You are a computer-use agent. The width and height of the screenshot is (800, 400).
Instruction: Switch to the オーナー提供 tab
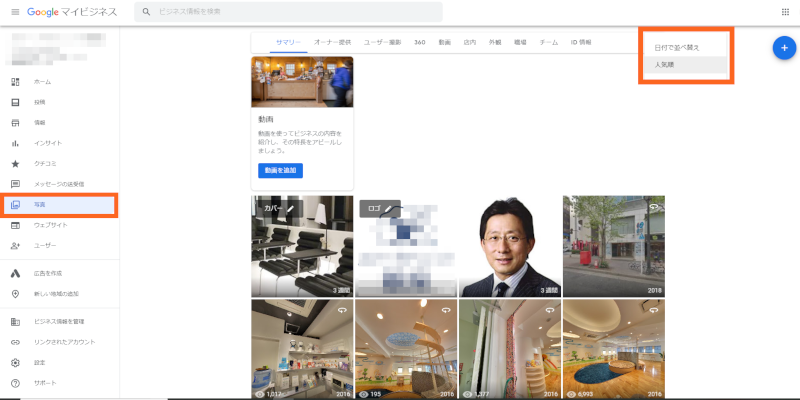(x=332, y=43)
